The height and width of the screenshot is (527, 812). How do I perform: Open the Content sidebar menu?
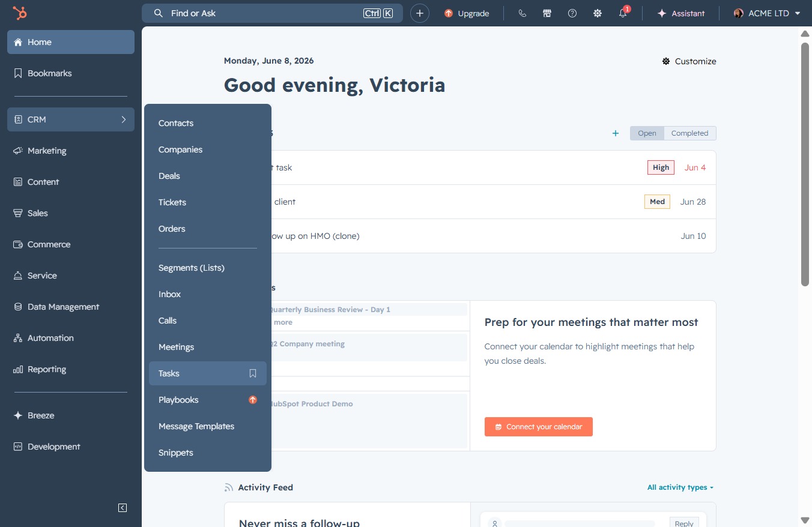pyautogui.click(x=71, y=182)
